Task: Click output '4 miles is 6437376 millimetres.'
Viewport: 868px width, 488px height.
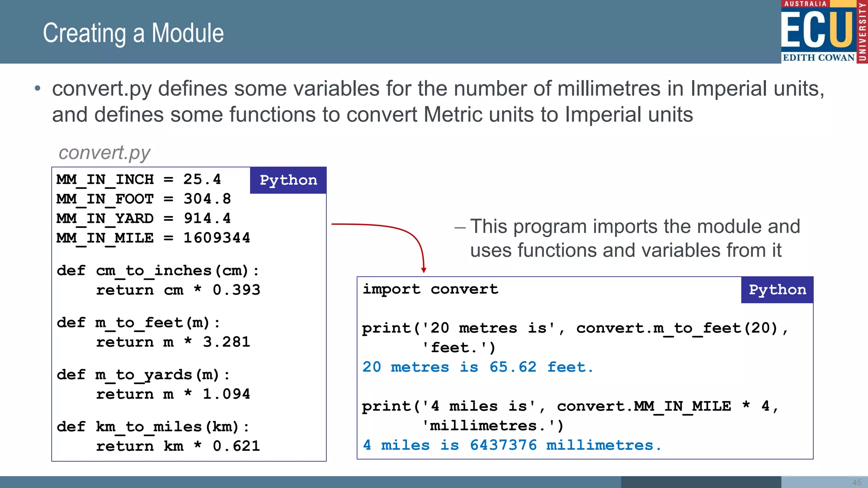Action: (512, 445)
